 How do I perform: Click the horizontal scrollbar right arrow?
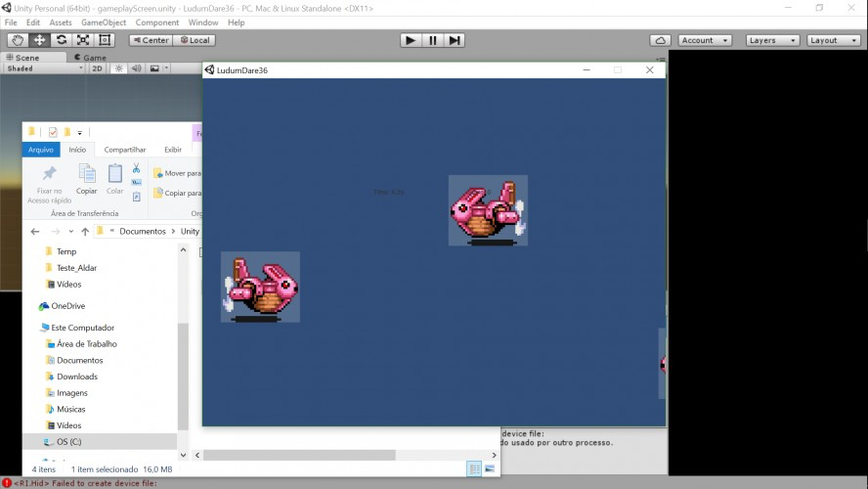coord(495,455)
